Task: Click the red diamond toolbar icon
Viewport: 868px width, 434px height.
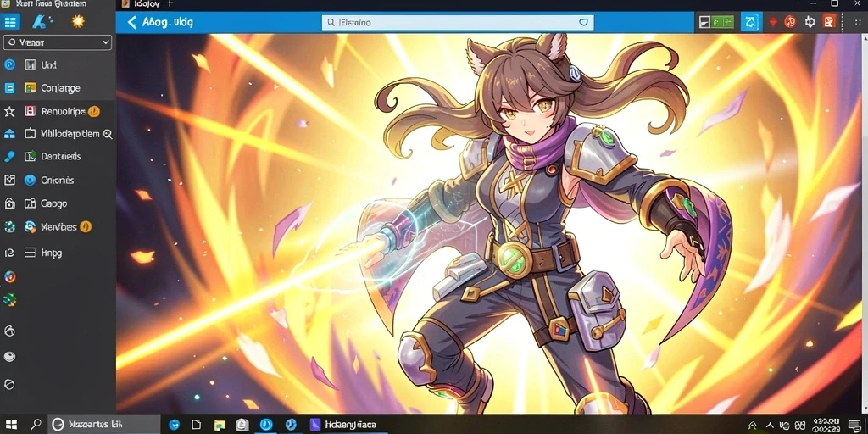Action: point(773,22)
